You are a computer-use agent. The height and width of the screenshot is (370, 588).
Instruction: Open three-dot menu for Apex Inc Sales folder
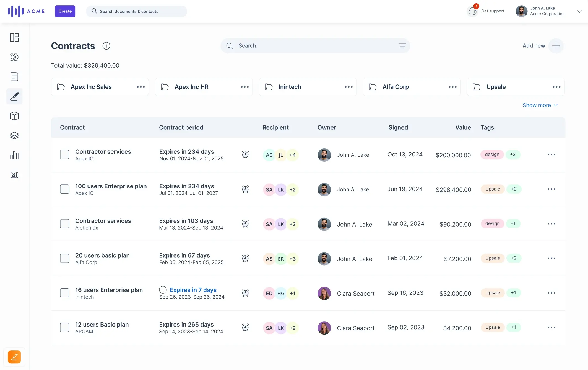coord(141,86)
